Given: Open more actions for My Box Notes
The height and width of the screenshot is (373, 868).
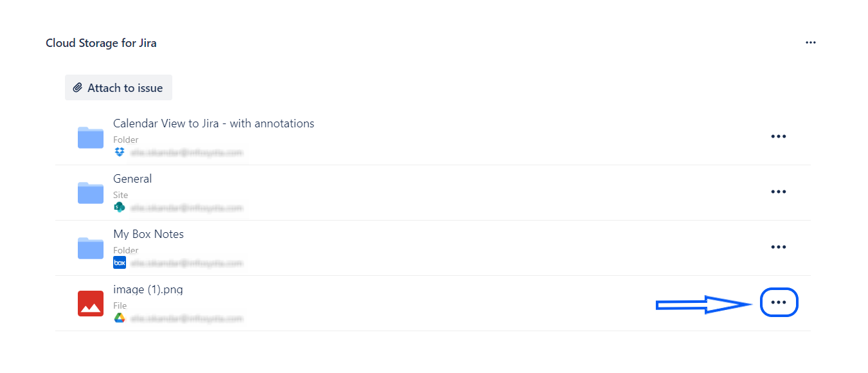Looking at the screenshot, I should pyautogui.click(x=778, y=247).
